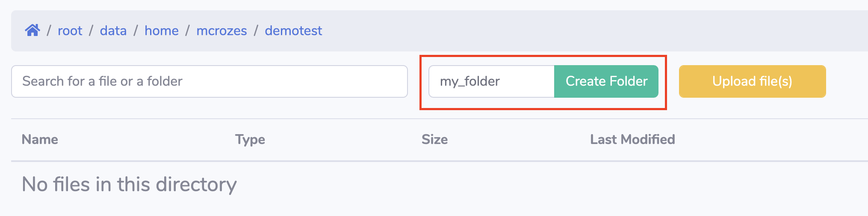Screen dimensions: 868x216
Task: Go to the home text breadcrumb folder
Action: pyautogui.click(x=161, y=31)
